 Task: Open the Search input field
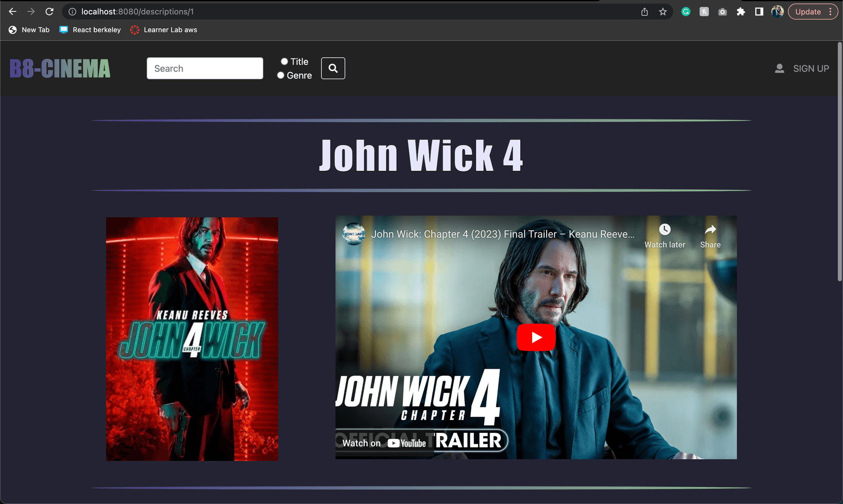(x=205, y=68)
